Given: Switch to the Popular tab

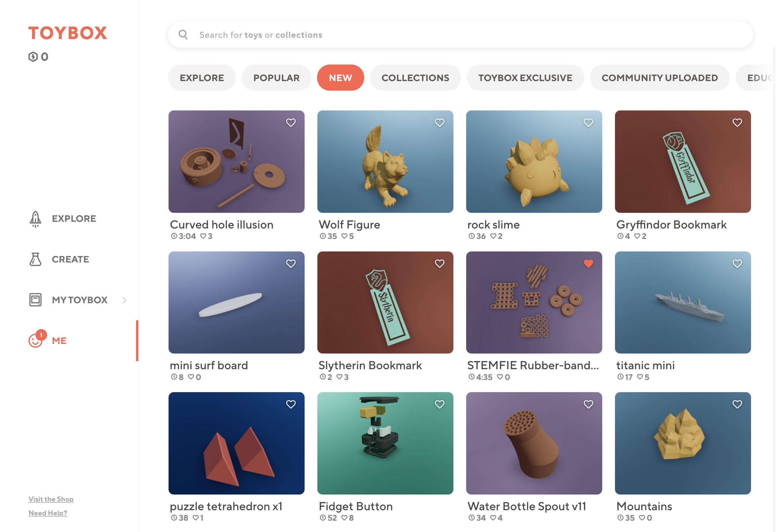Looking at the screenshot, I should tap(276, 78).
